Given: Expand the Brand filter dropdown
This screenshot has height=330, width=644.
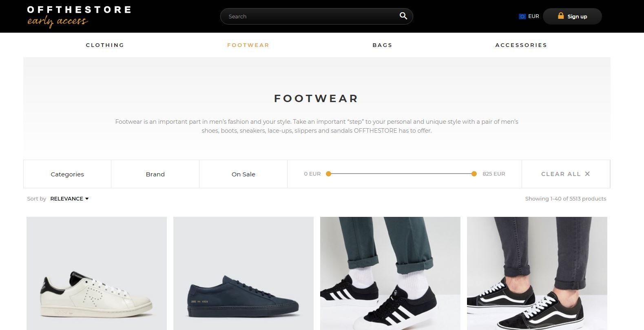Looking at the screenshot, I should (x=155, y=174).
